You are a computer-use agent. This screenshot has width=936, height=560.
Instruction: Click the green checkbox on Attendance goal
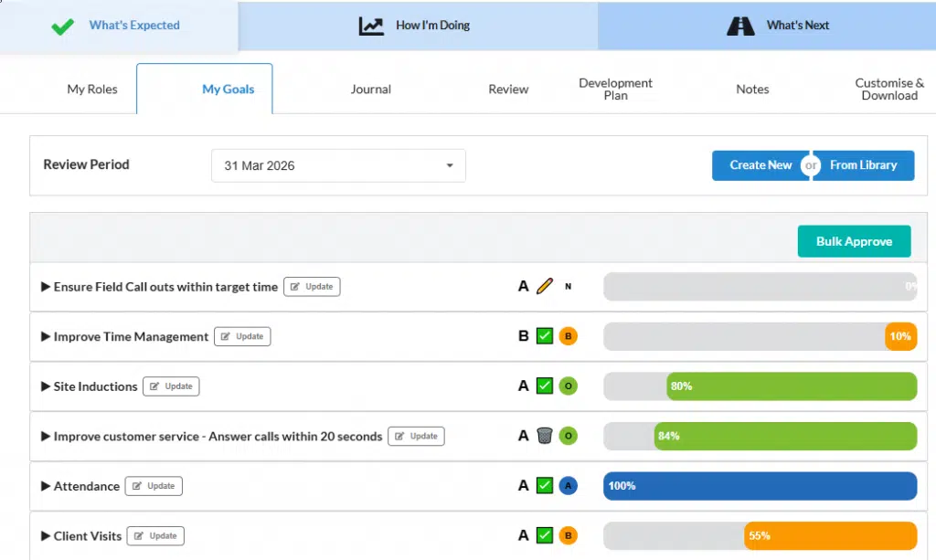(545, 485)
